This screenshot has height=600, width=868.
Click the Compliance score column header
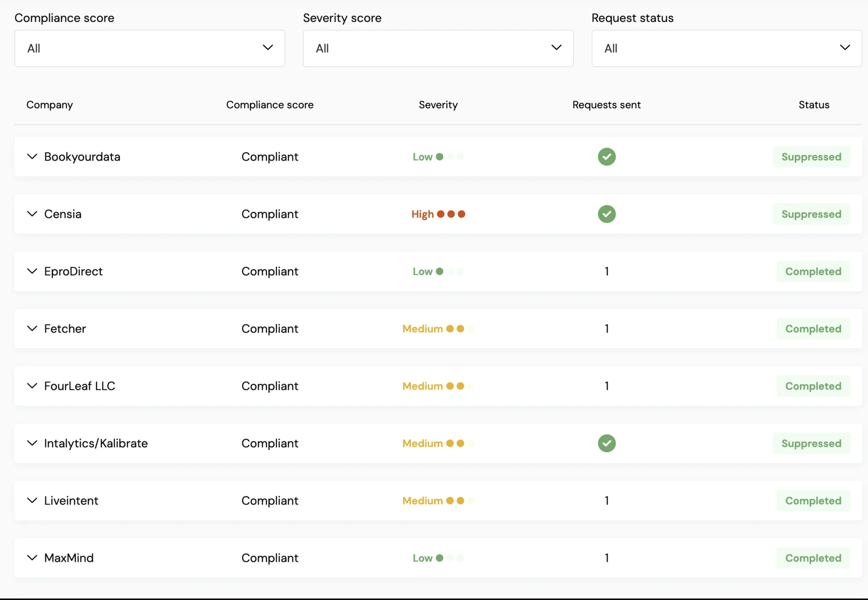270,105
